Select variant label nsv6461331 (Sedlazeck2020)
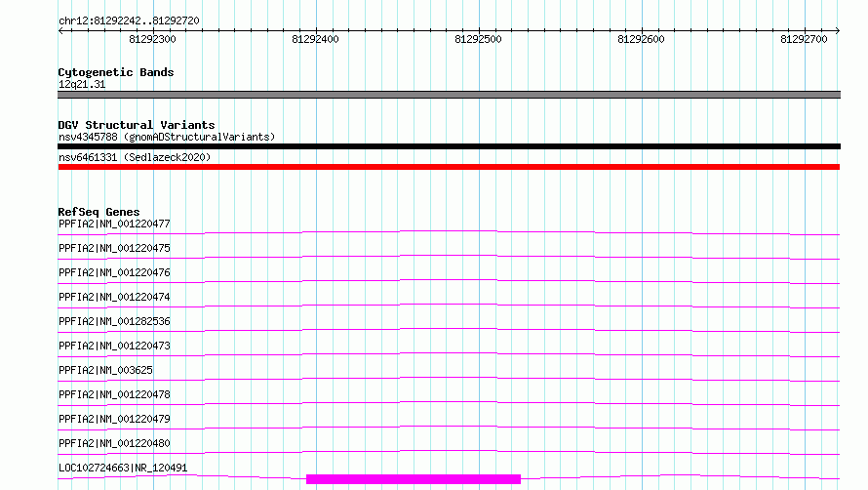Screen dimensions: 868x490 click(135, 157)
